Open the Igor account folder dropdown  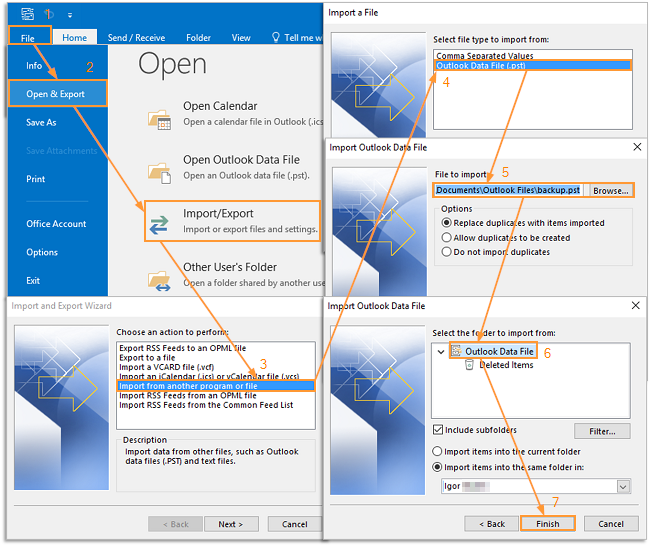tap(623, 486)
